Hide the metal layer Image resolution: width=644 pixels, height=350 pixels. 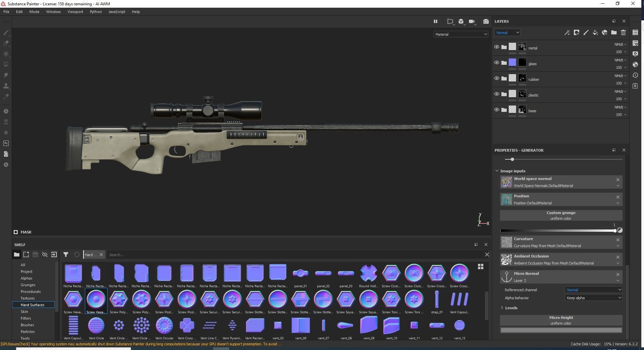pos(497,47)
